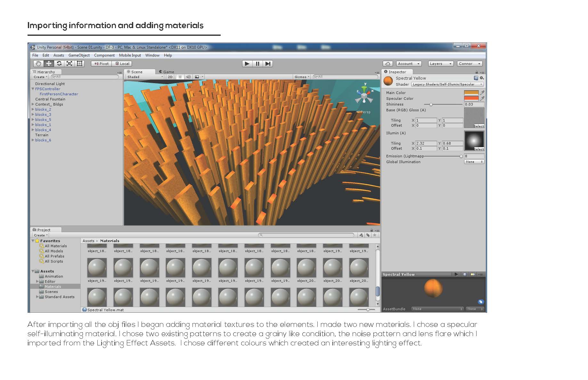Select the Scale tool
This screenshot has height=380, width=588.
pos(69,64)
